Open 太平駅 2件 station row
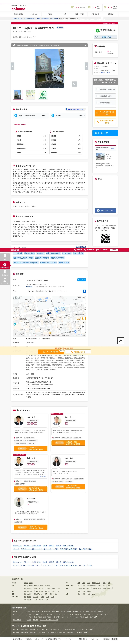This screenshot has width=129, height=644. tap(66, 148)
